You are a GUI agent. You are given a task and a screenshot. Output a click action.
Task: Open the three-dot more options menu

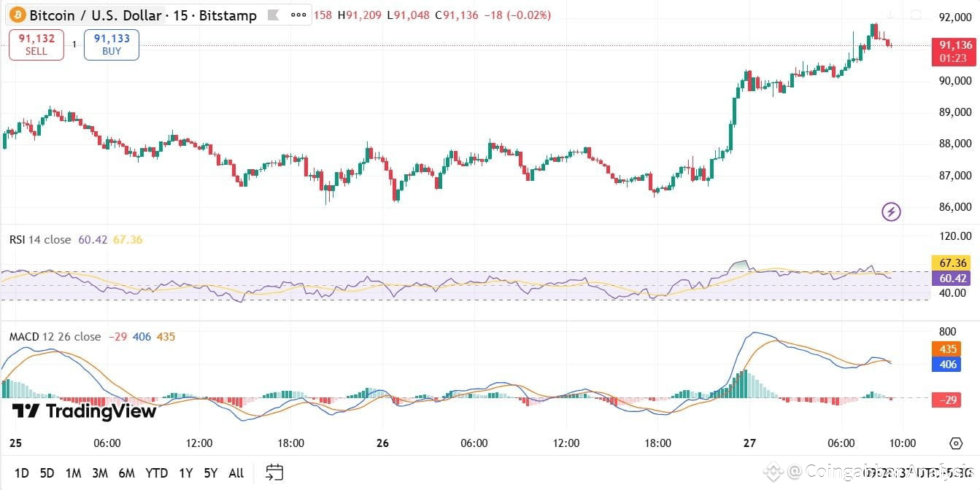pos(297,15)
